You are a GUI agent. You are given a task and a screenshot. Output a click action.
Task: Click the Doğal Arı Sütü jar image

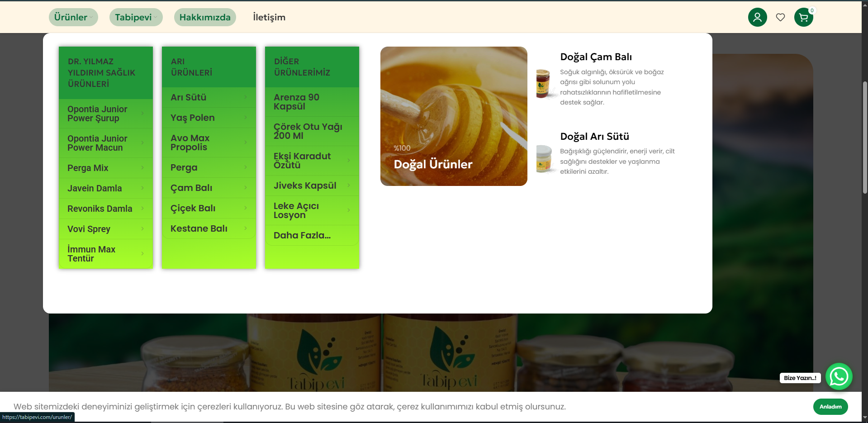[544, 159]
